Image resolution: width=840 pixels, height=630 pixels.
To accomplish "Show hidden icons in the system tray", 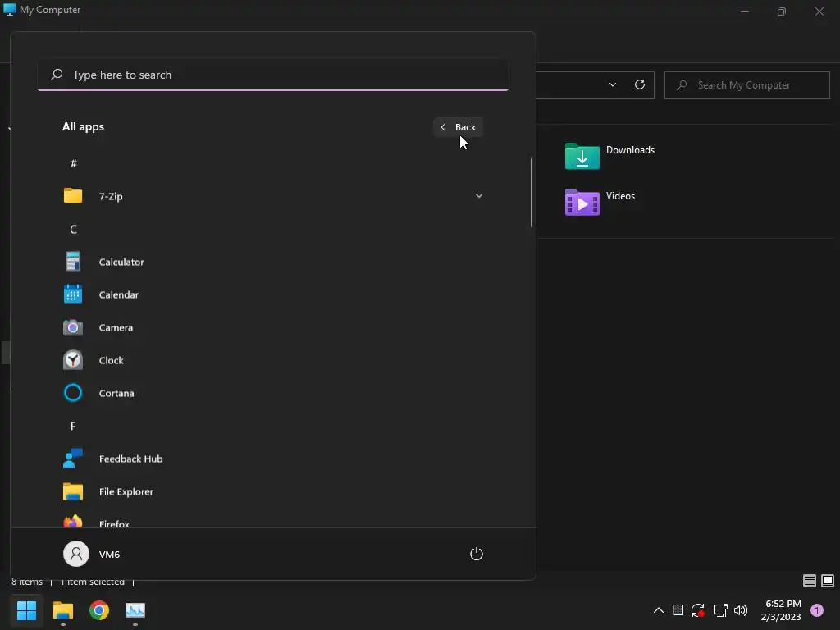I will [x=659, y=610].
